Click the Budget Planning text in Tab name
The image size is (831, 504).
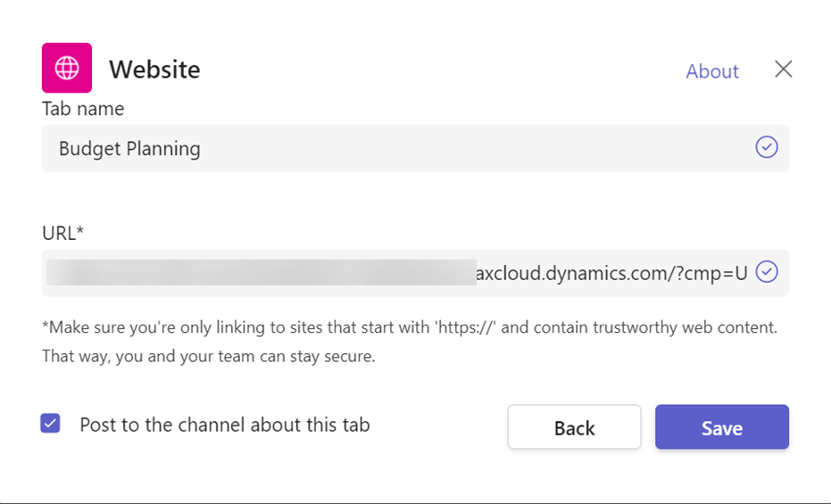point(129,149)
